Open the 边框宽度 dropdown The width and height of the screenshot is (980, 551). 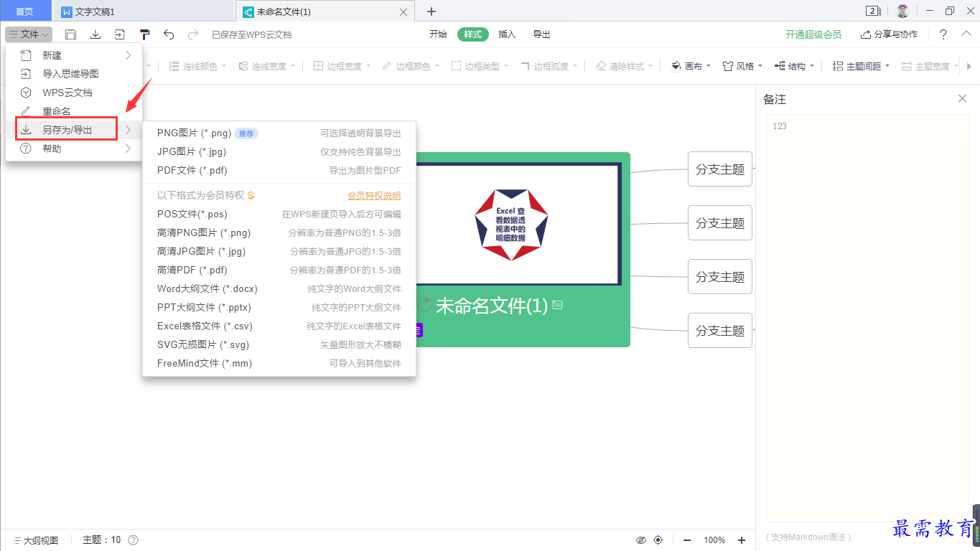(x=342, y=66)
